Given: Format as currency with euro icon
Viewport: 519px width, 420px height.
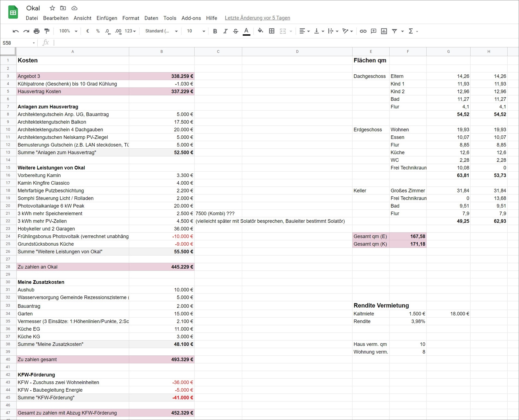Looking at the screenshot, I should [88, 31].
